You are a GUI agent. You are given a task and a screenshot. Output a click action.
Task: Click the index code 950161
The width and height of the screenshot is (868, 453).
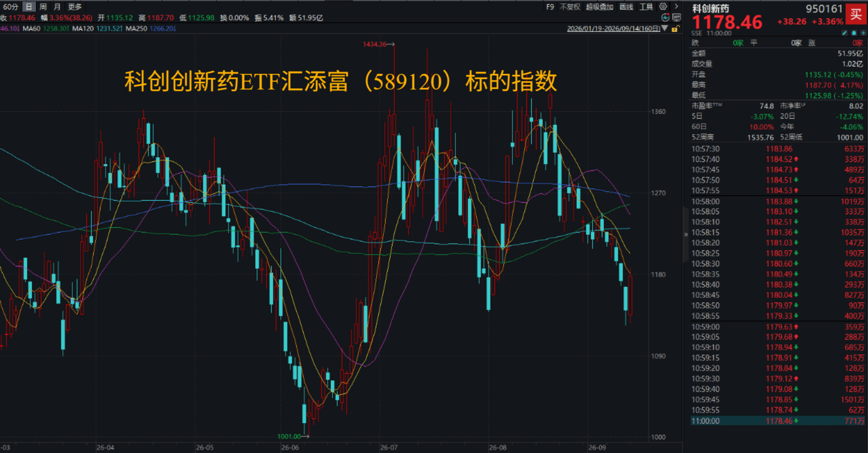coord(824,9)
